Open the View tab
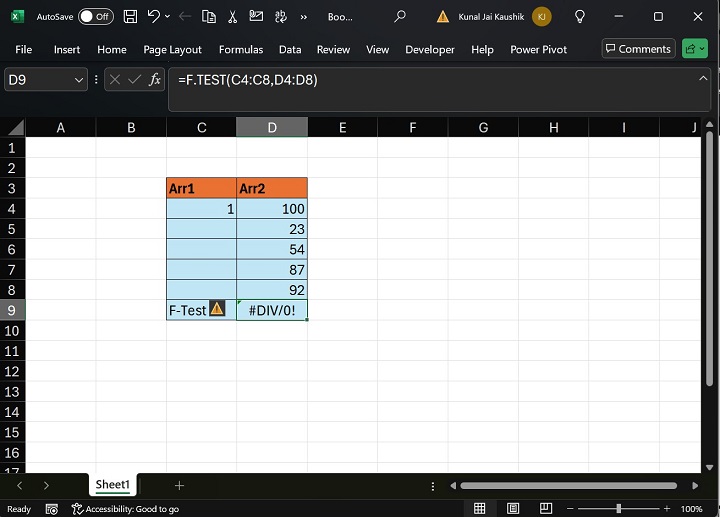This screenshot has height=517, width=720. 377,50
